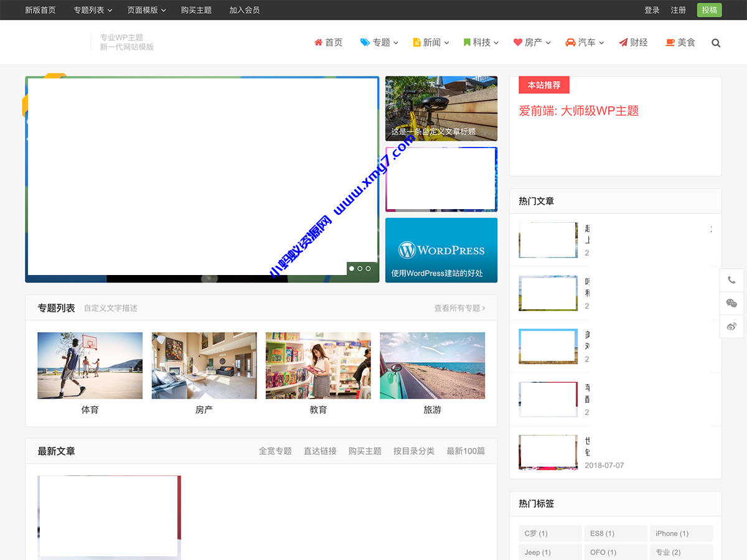This screenshot has height=560, width=747.
Task: Open the 查看所有专题 link
Action: pyautogui.click(x=460, y=307)
